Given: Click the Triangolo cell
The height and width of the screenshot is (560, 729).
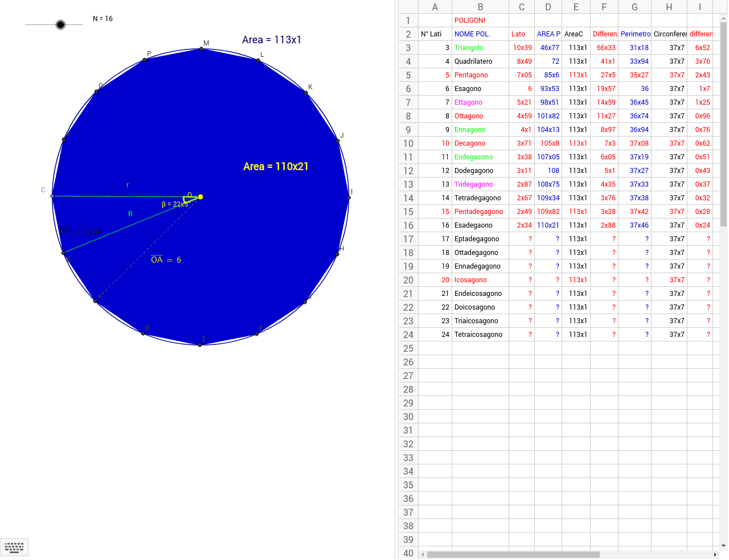Looking at the screenshot, I should pos(481,48).
